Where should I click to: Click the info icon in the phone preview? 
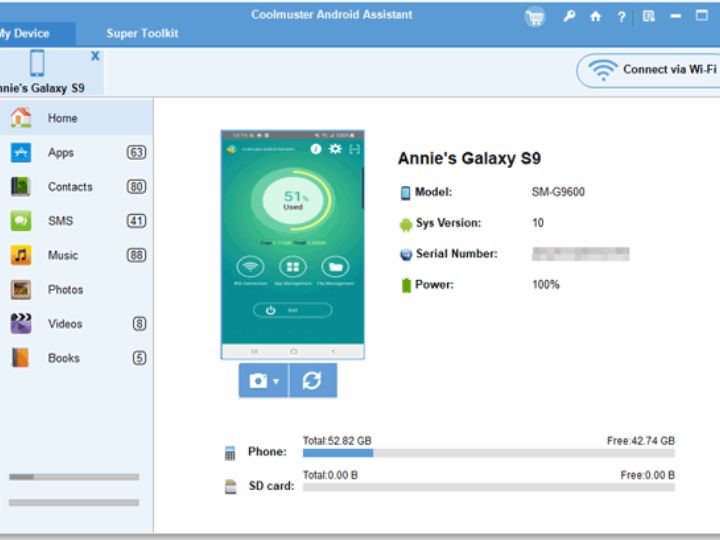coord(315,149)
